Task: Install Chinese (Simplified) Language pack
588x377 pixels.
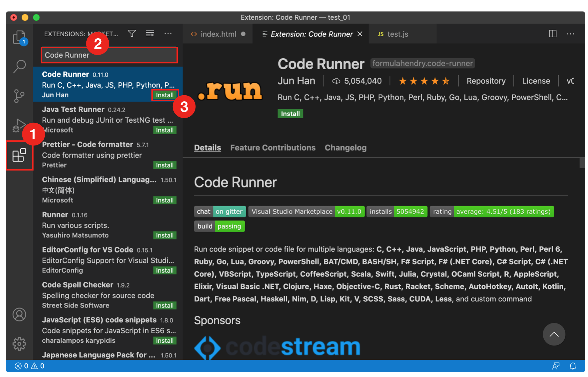Action: click(165, 200)
